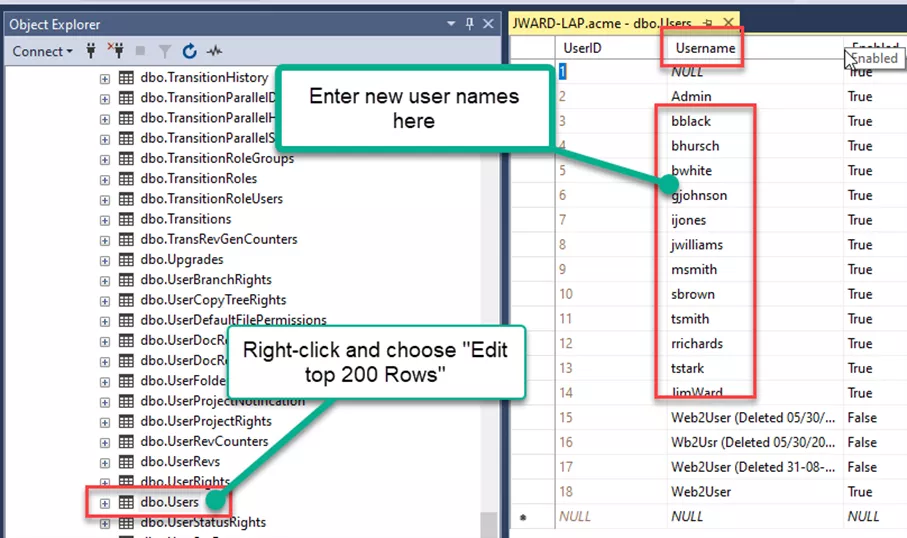Click the Username column header
The width and height of the screenshot is (907, 538).
click(x=705, y=48)
